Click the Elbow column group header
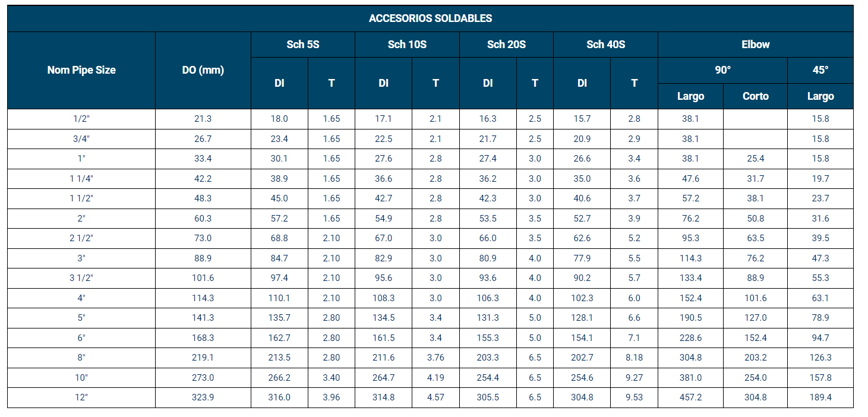This screenshot has height=417, width=868. [755, 45]
